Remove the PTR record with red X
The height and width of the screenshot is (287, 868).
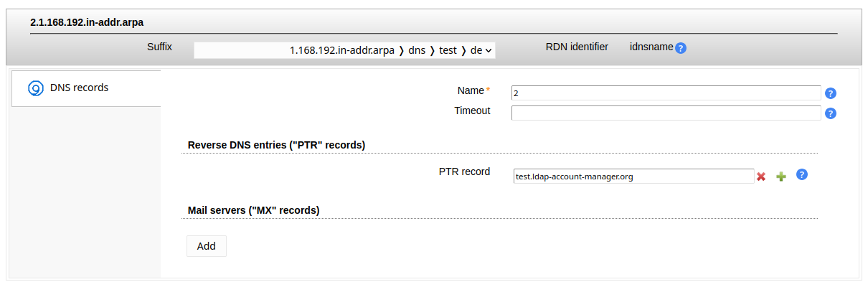coord(761,177)
